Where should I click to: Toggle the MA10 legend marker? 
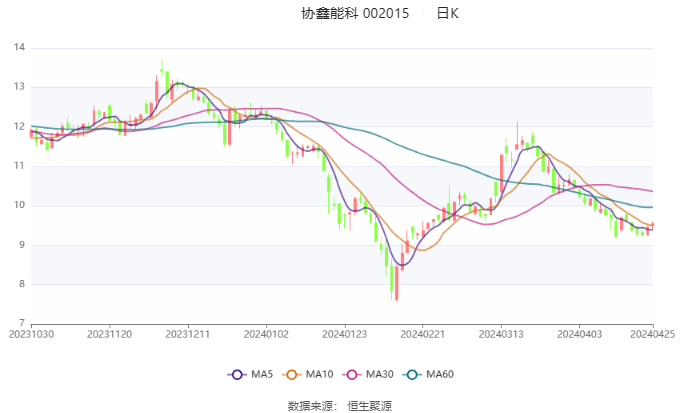(294, 374)
